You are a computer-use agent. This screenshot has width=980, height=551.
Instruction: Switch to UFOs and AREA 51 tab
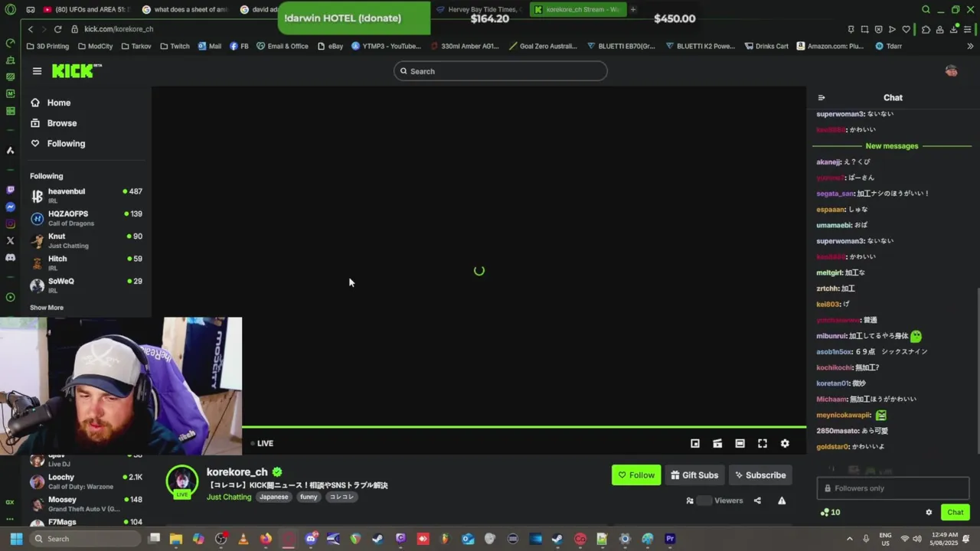tap(86, 10)
